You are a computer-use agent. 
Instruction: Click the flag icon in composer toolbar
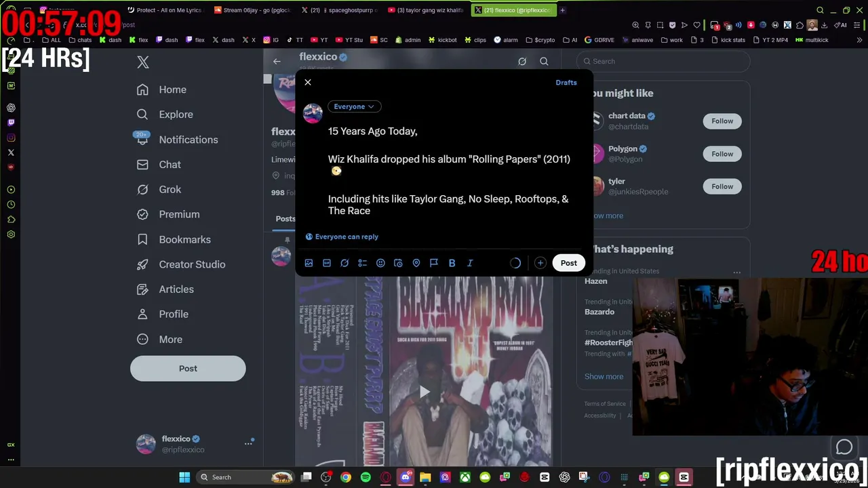tap(434, 263)
